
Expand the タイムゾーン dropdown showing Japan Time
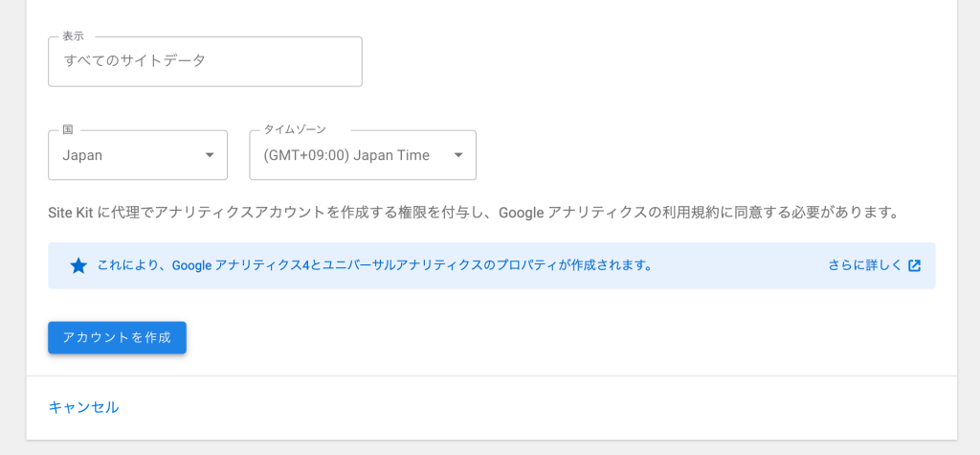click(x=363, y=155)
